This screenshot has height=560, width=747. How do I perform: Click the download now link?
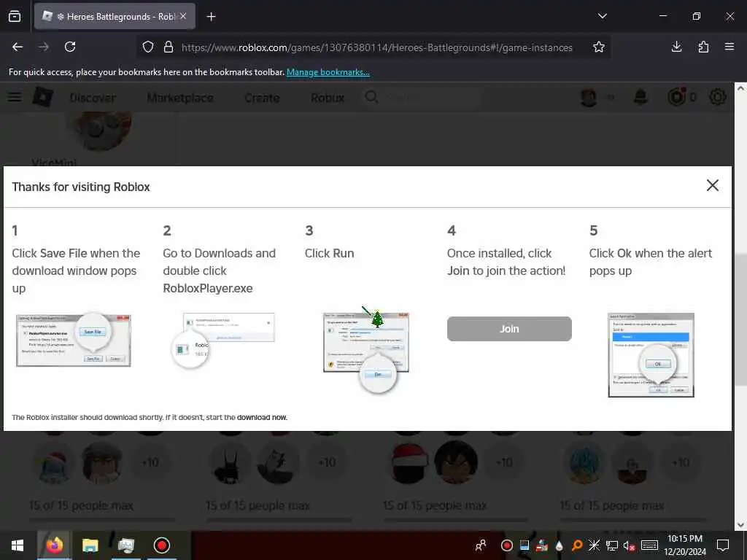(262, 418)
